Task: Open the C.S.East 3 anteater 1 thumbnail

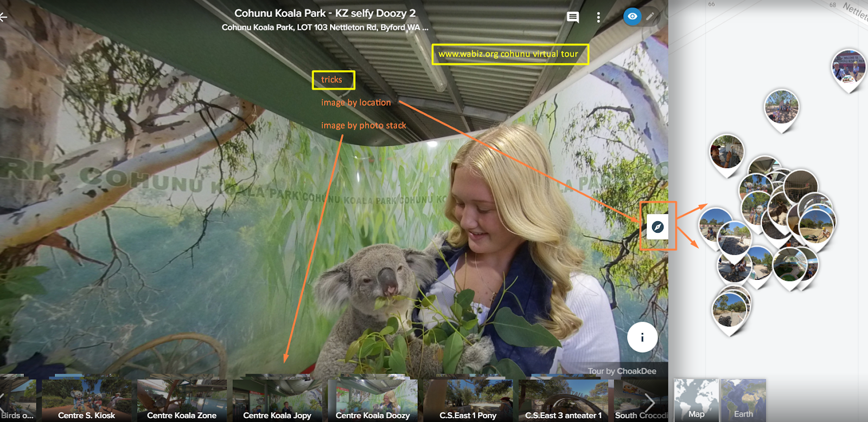Action: tap(564, 400)
